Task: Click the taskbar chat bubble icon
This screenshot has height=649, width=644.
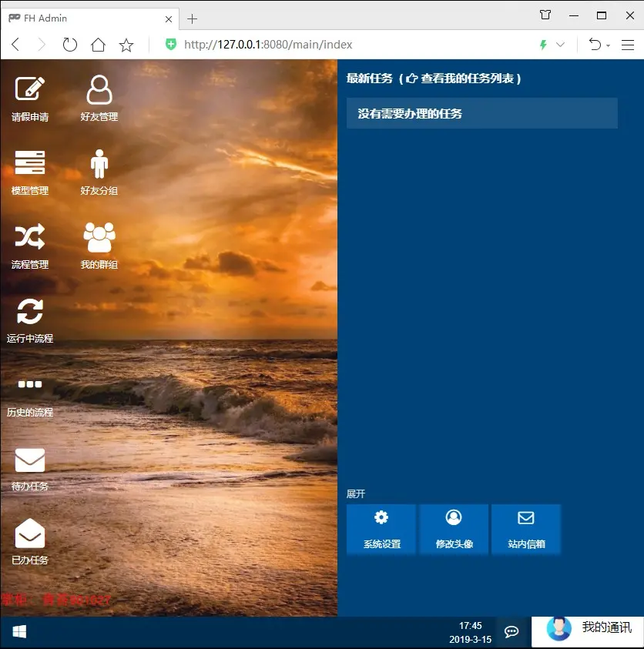Action: (x=511, y=631)
